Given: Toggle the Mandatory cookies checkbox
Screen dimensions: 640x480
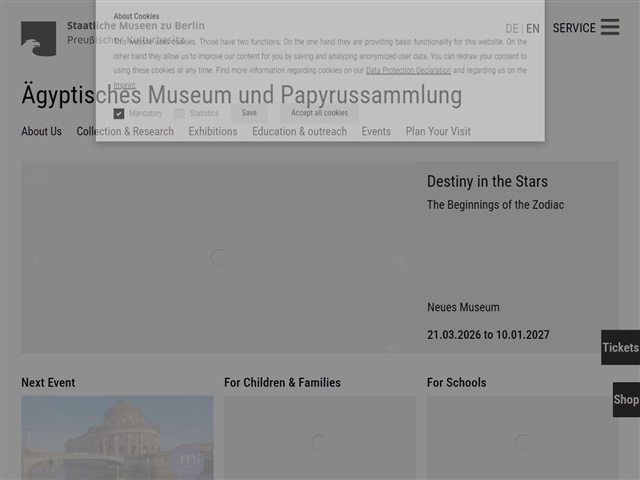Looking at the screenshot, I should [119, 113].
